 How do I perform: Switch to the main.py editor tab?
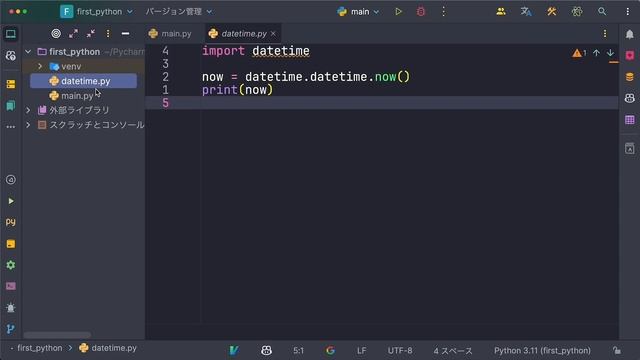[170, 34]
